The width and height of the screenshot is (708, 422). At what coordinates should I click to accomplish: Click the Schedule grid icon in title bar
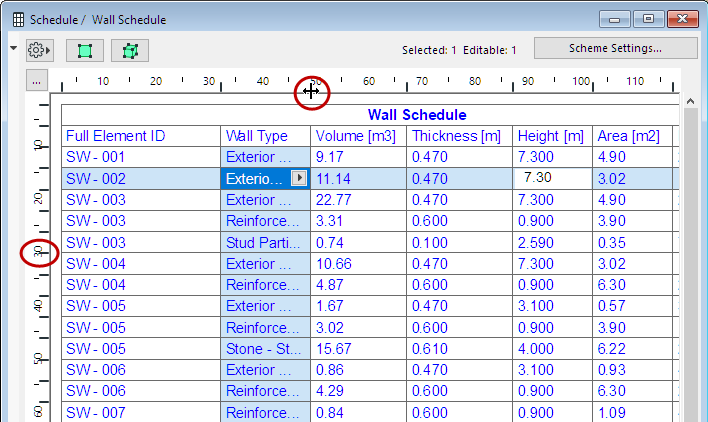[x=17, y=19]
